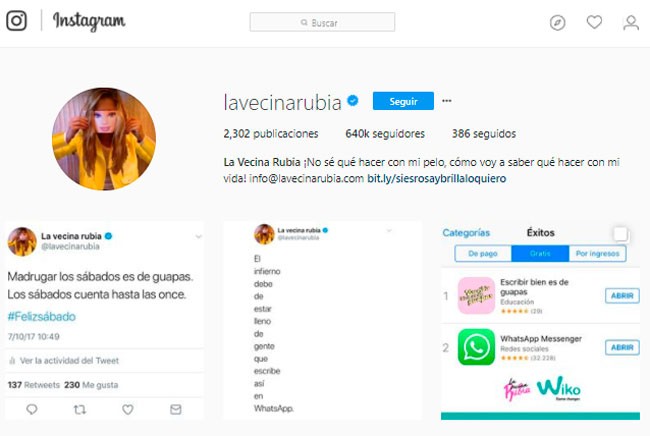Open the lavecinarubia profile picture

(x=104, y=139)
